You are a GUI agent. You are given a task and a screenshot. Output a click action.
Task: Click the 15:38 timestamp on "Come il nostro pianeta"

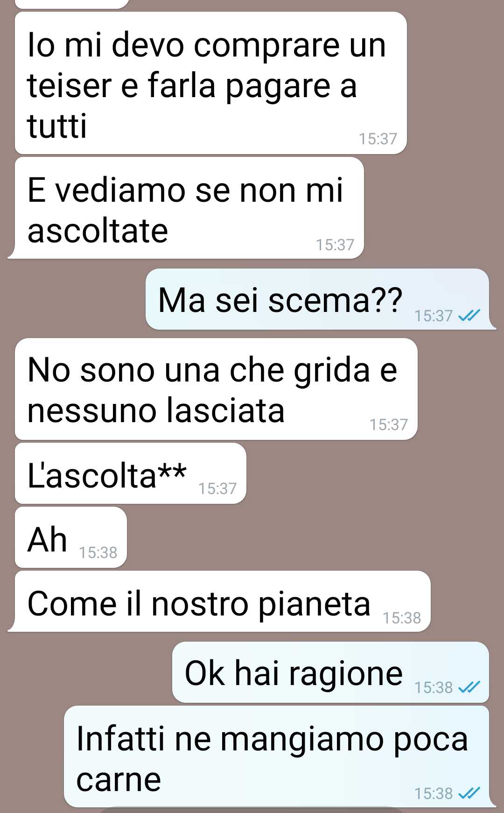point(402,618)
